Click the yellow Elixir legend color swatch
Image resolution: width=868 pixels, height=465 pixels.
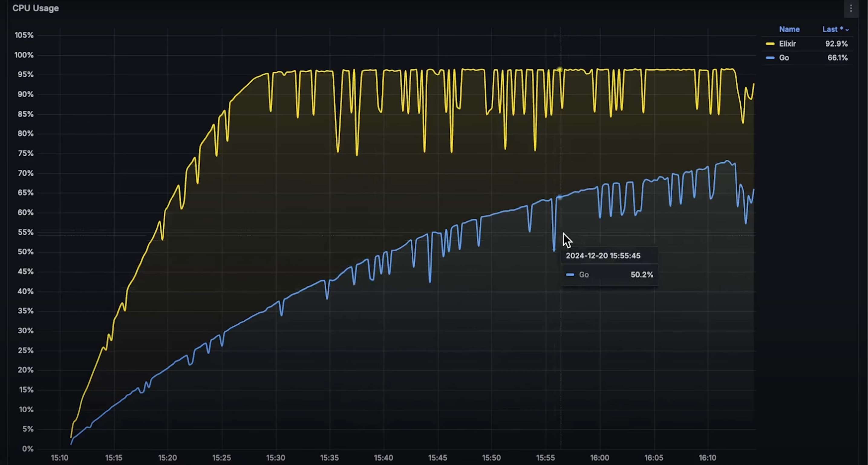[770, 44]
